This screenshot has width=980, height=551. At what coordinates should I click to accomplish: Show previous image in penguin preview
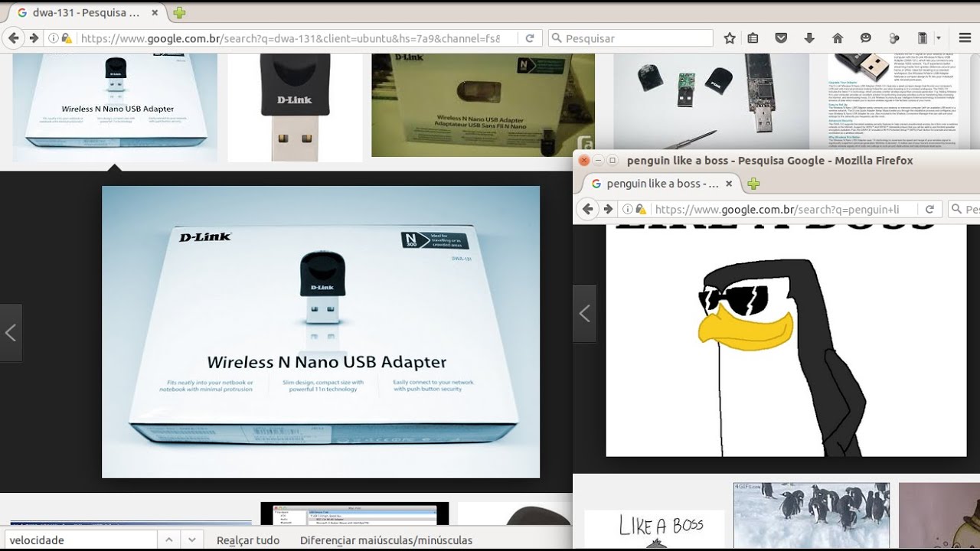[585, 313]
